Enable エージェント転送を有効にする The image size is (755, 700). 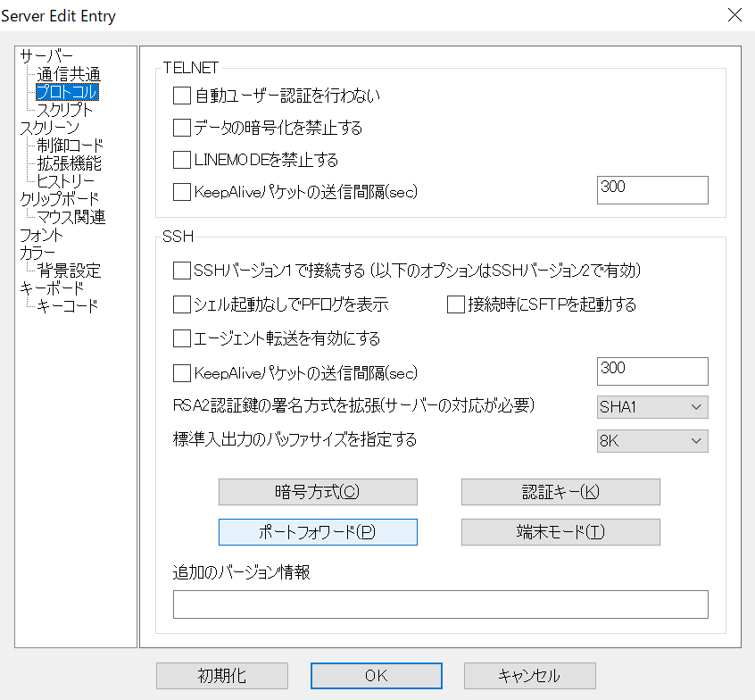[x=181, y=338]
